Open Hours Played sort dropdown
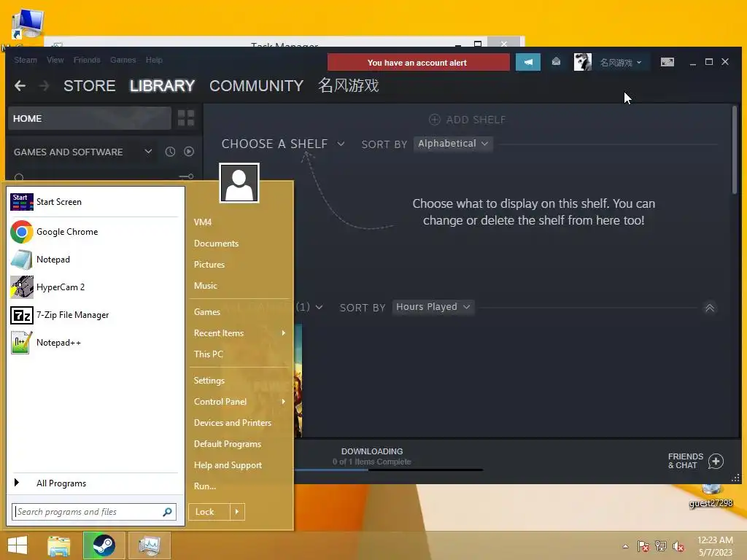 coord(433,307)
